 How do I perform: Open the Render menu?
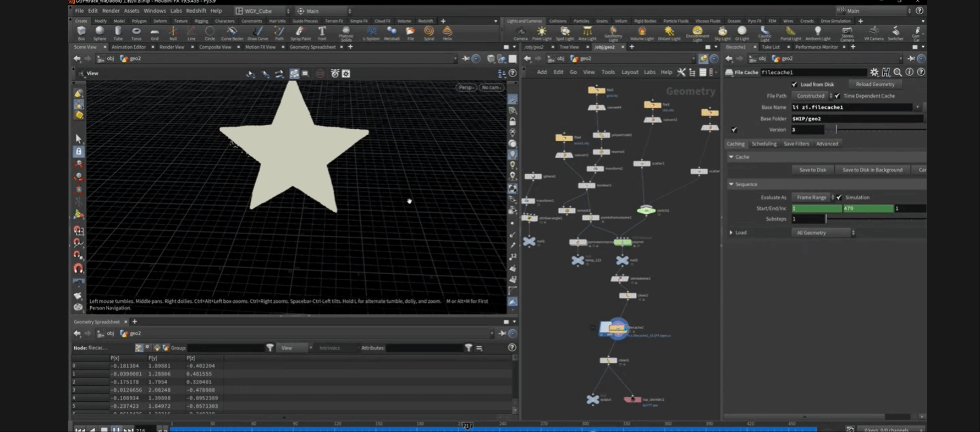coord(111,11)
